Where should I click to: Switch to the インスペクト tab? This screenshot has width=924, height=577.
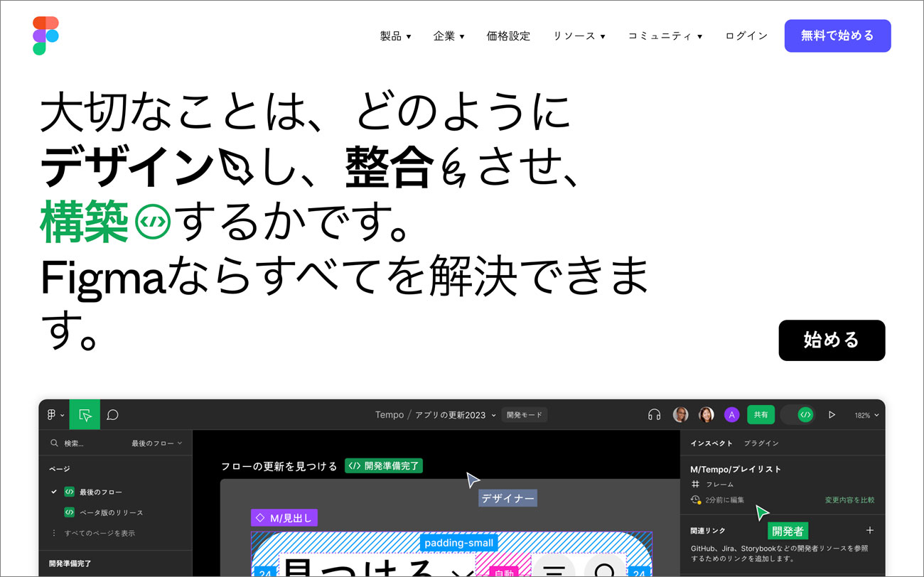pos(711,443)
